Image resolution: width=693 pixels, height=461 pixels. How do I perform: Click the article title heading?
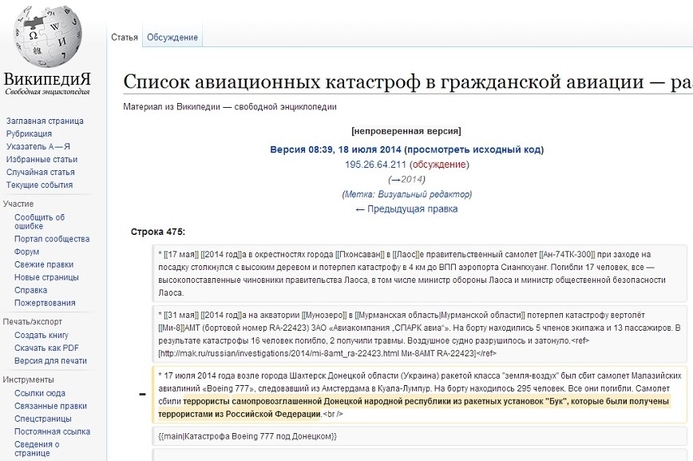pyautogui.click(x=408, y=82)
